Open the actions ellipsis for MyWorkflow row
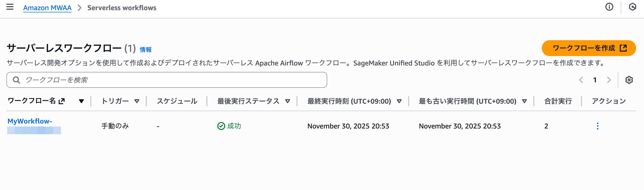644x190 pixels. pyautogui.click(x=598, y=126)
